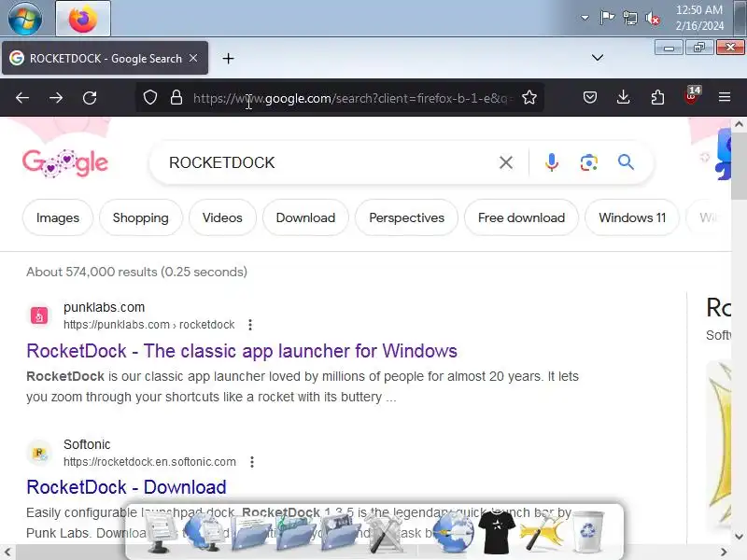Image resolution: width=747 pixels, height=560 pixels.
Task: Bookmark this page with star
Action: click(x=529, y=98)
